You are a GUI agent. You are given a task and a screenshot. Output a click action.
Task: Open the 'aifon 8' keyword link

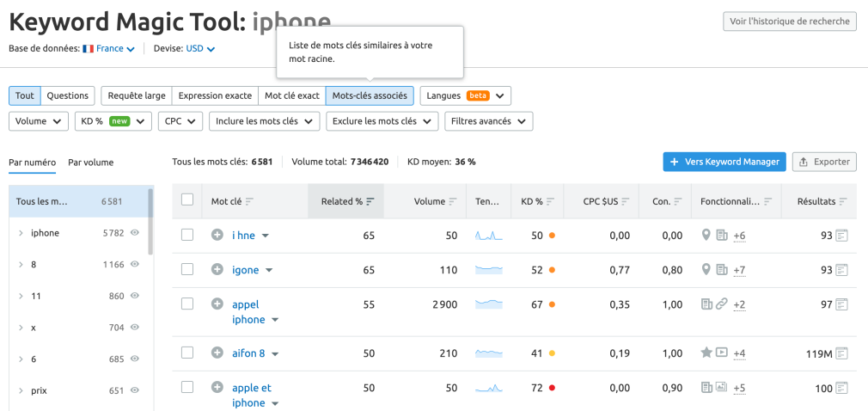(x=248, y=353)
